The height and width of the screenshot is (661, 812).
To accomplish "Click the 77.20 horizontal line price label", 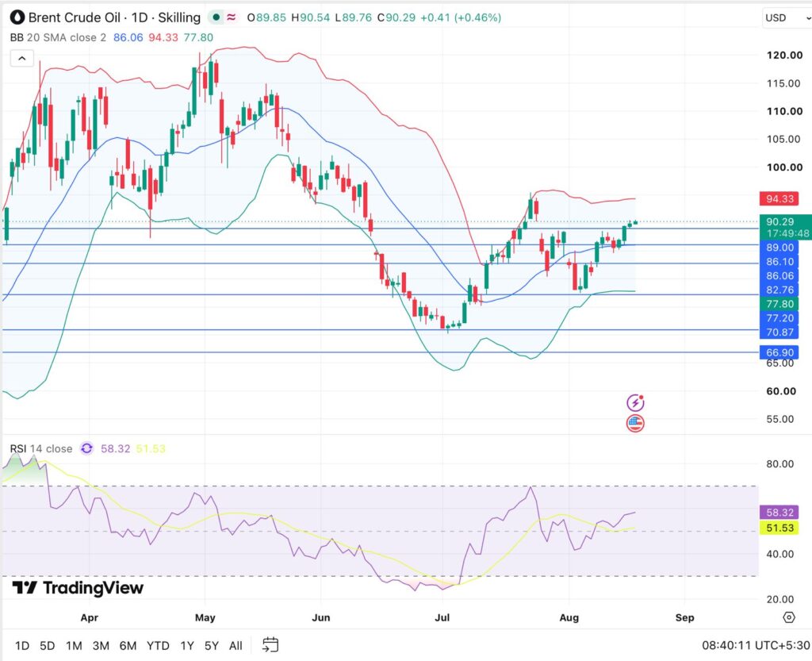I will (x=779, y=318).
